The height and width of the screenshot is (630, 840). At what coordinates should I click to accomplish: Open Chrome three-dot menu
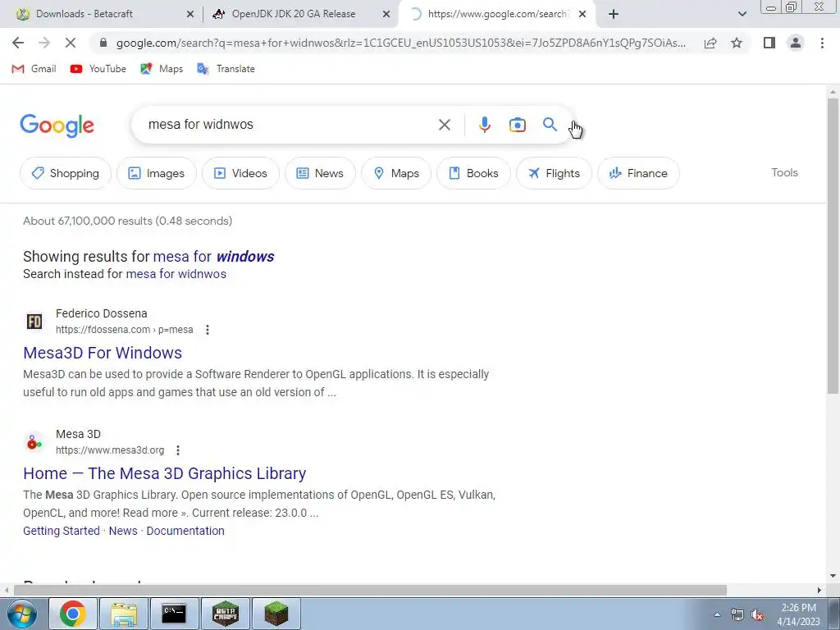(x=822, y=43)
